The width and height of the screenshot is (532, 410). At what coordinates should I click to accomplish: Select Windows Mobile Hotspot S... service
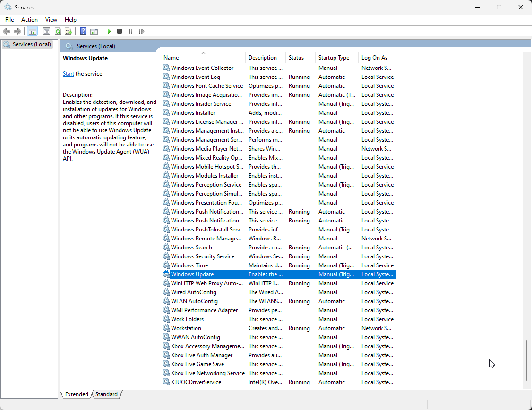click(279, 167)
